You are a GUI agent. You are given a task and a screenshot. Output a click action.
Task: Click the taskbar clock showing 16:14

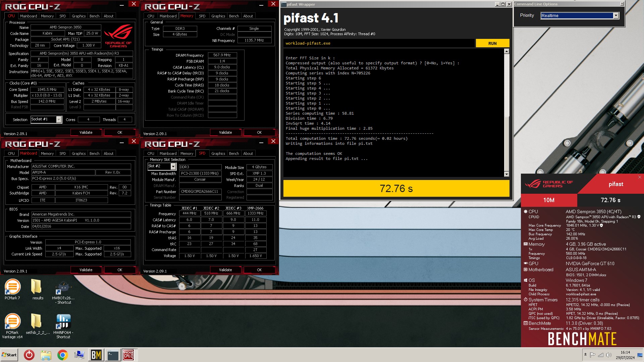click(625, 355)
